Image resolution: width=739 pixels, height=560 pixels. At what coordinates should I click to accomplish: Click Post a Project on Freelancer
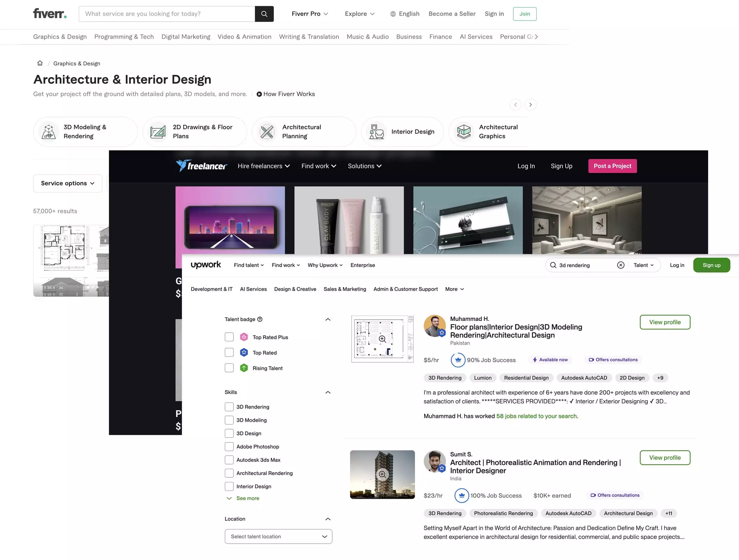click(x=612, y=166)
